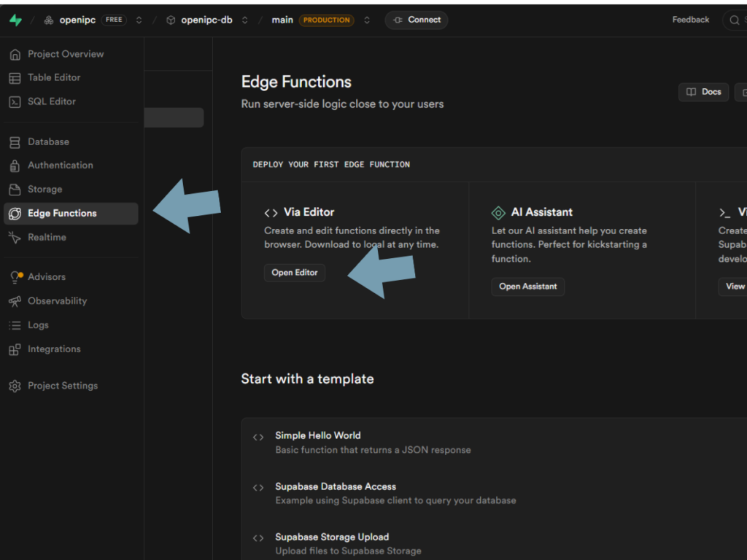Click the Project Settings gear icon
The height and width of the screenshot is (560, 747).
tap(15, 386)
